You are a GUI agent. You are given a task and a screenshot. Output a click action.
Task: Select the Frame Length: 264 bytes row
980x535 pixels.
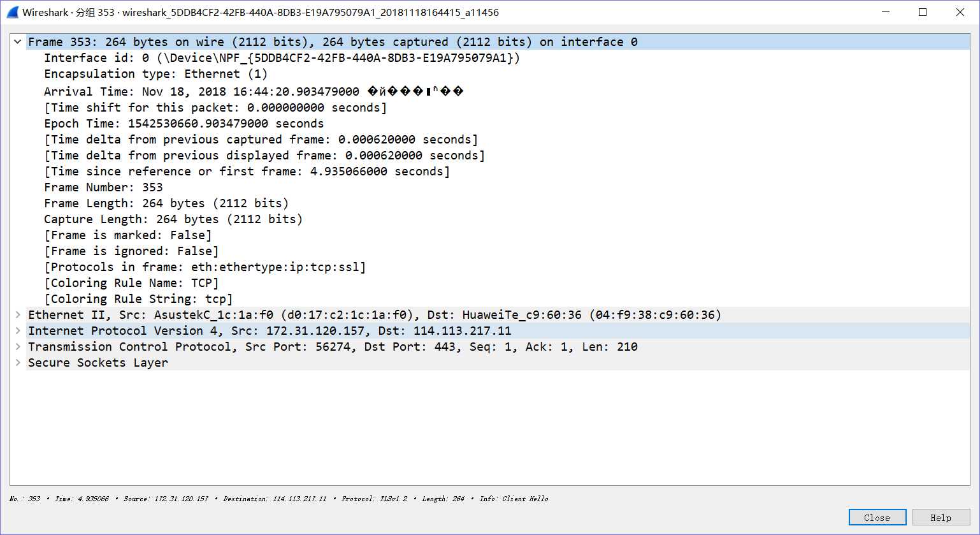(x=166, y=203)
